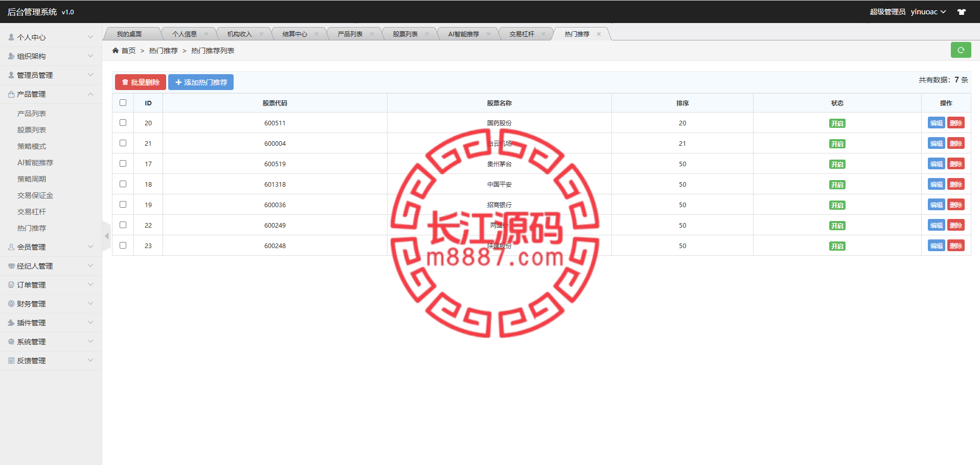This screenshot has height=465, width=980.
Task: Expand the 组织架构 menu chevron
Action: click(x=90, y=56)
